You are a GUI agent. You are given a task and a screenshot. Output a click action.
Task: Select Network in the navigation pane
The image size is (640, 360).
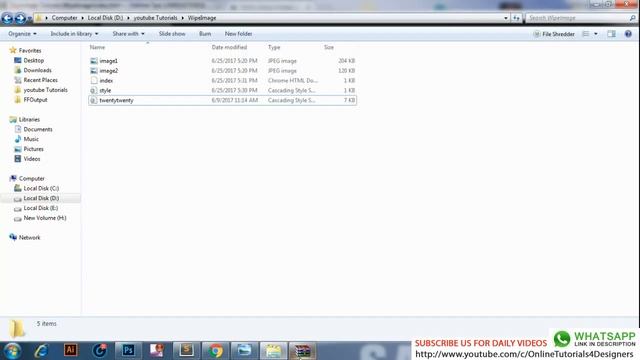coord(29,238)
